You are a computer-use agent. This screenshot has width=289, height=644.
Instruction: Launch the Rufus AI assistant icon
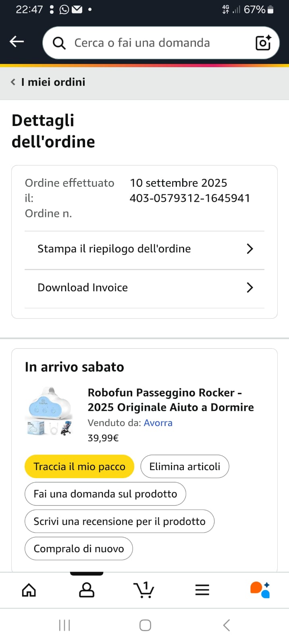pyautogui.click(x=260, y=590)
